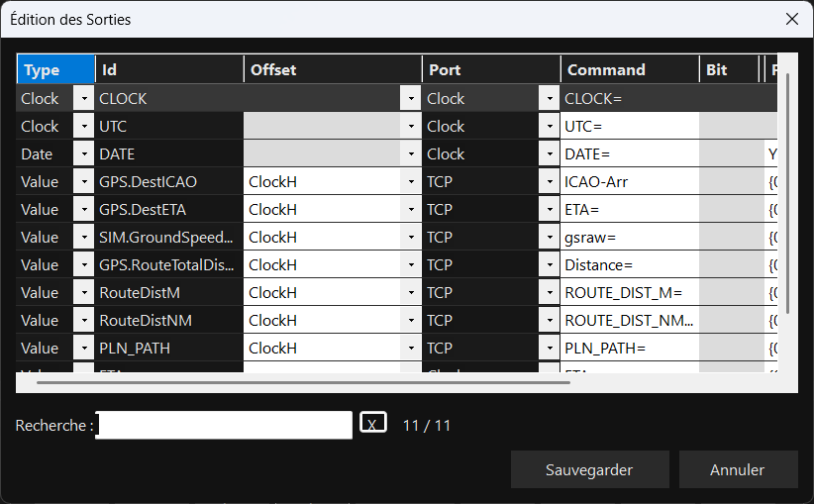Click the vertical scrollbar of the grid
The width and height of the screenshot is (814, 504).
coord(787,198)
